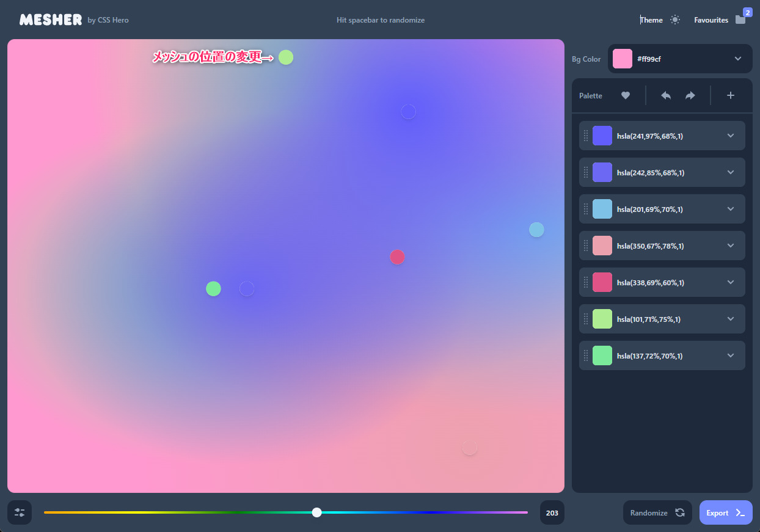Open the settings sliders icon at bottom left

click(x=20, y=512)
